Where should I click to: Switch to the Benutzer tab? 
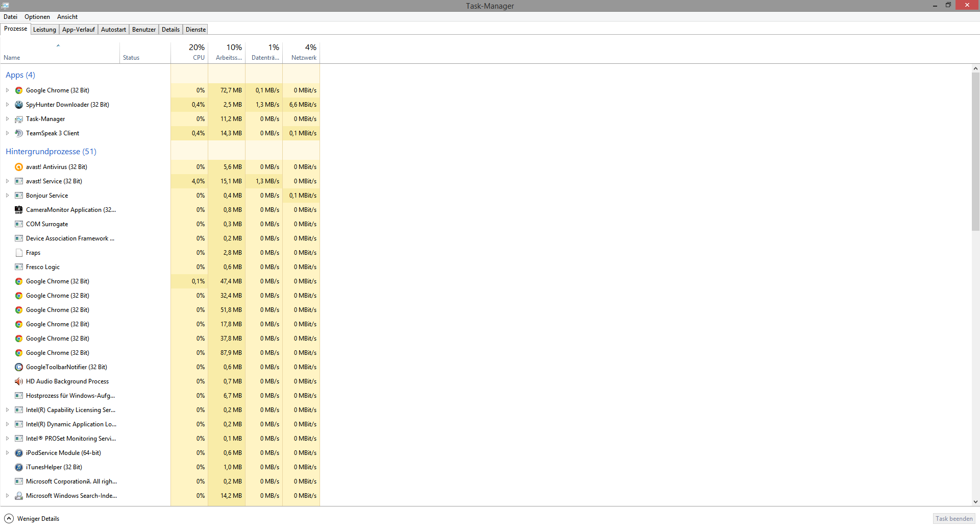point(144,30)
